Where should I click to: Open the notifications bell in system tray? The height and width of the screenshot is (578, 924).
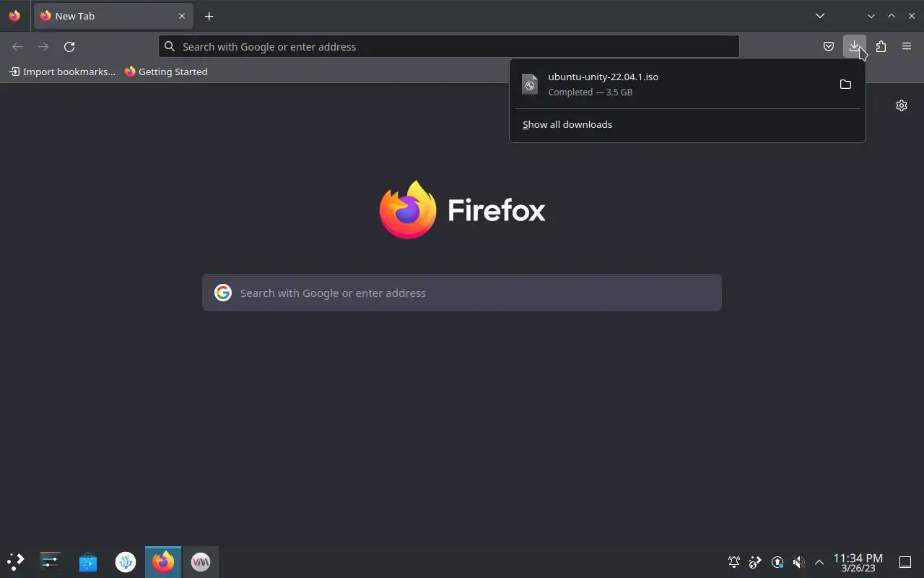pyautogui.click(x=734, y=562)
